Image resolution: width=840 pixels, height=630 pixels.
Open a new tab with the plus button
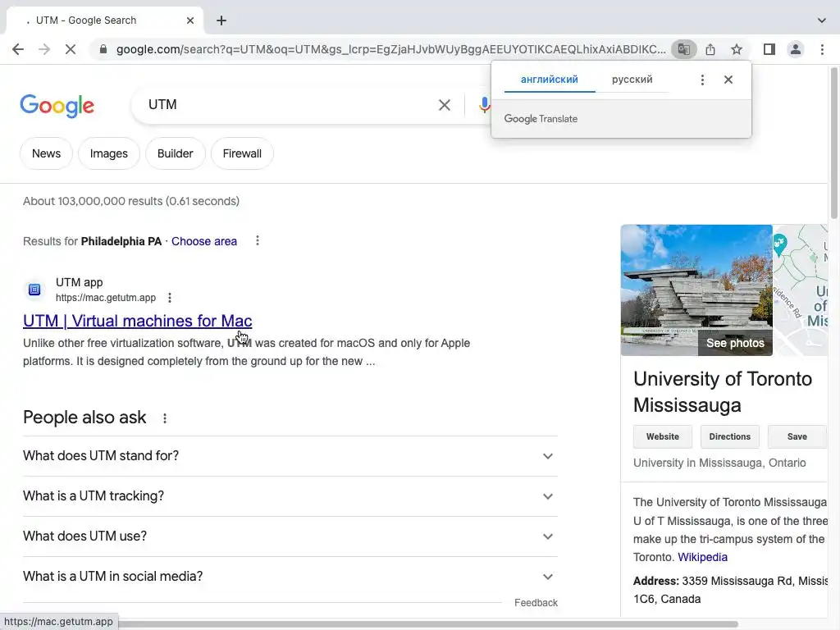pos(221,21)
